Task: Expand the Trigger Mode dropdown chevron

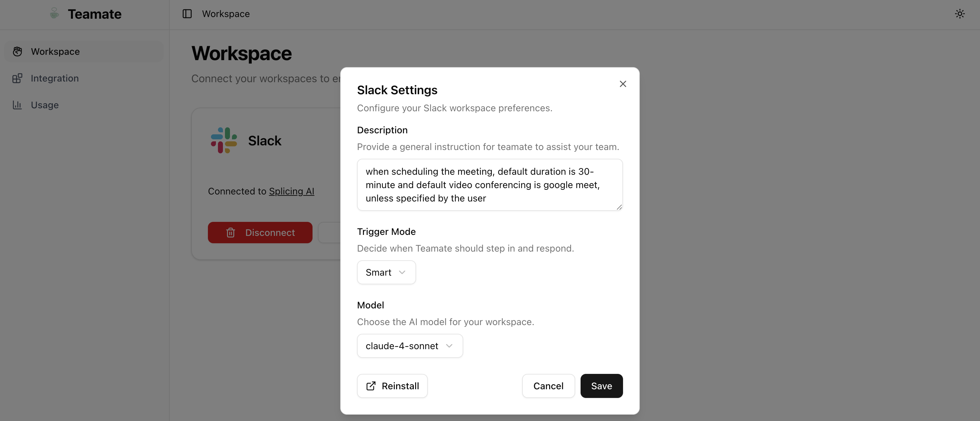Action: (402, 272)
